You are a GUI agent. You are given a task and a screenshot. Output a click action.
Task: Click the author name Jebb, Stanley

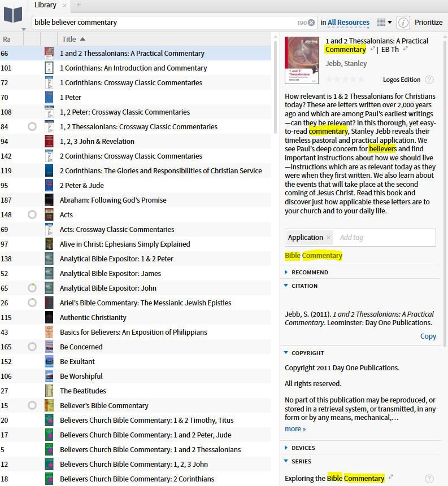pyautogui.click(x=346, y=64)
